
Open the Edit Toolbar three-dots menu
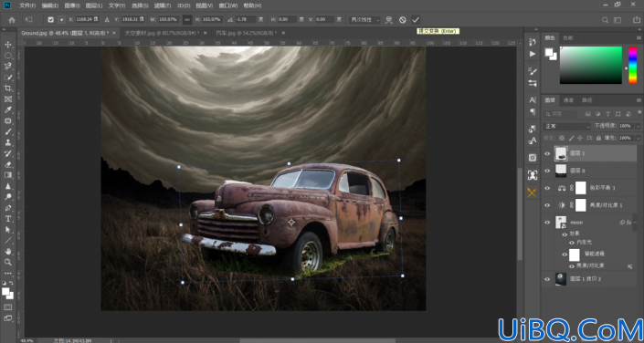coord(8,273)
